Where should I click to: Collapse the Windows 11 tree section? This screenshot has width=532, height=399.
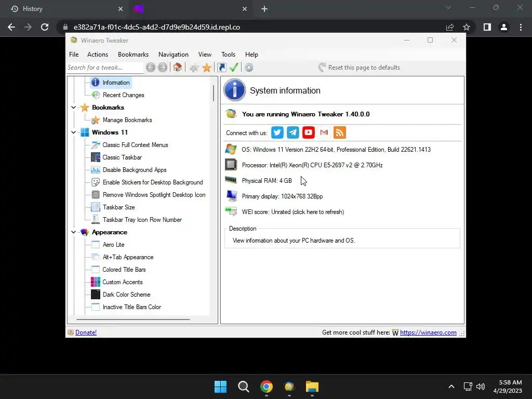pyautogui.click(x=73, y=132)
